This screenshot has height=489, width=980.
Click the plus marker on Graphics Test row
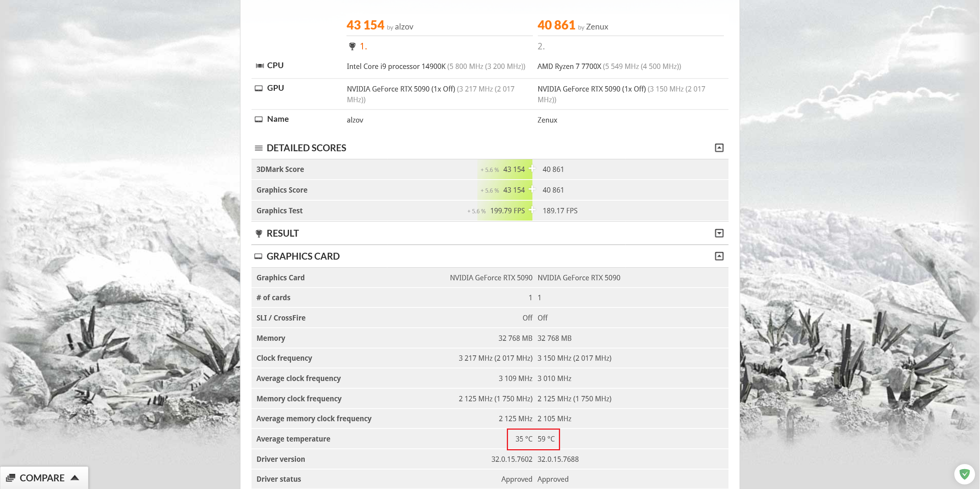coord(532,209)
